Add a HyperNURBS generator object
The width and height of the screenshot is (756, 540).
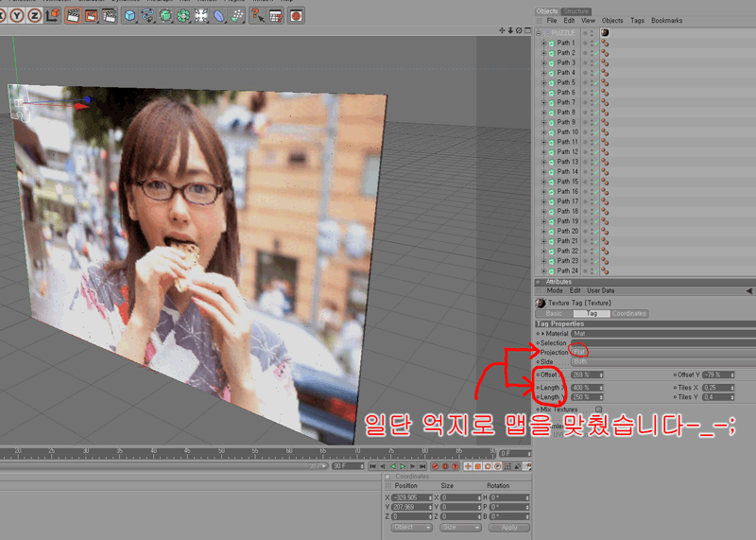point(165,16)
